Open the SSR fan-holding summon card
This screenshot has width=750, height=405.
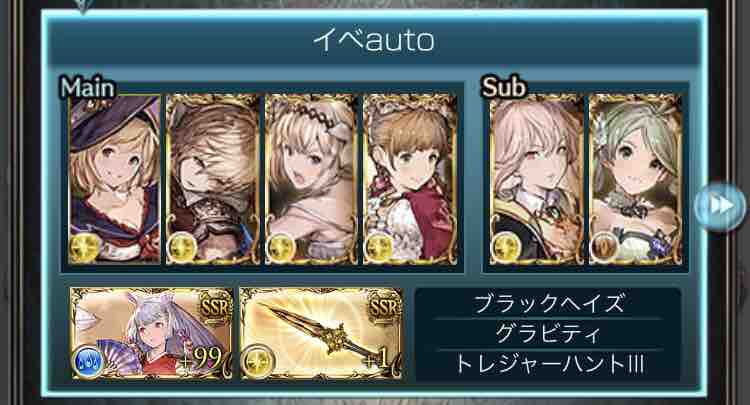pyautogui.click(x=151, y=333)
